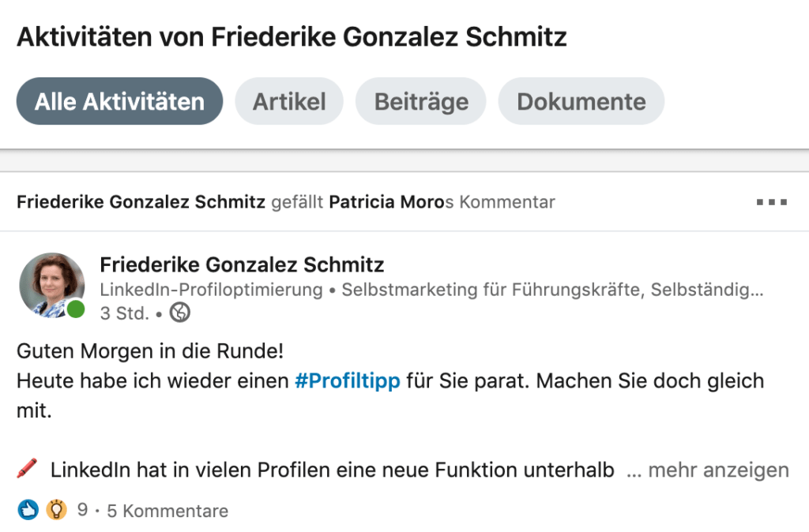
Task: Click the green online status dot
Action: 76,309
